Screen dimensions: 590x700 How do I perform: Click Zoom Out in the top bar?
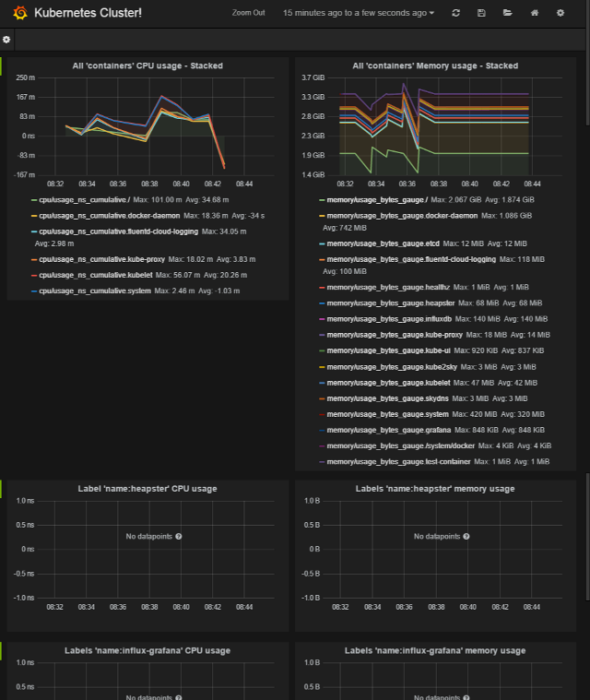(248, 13)
